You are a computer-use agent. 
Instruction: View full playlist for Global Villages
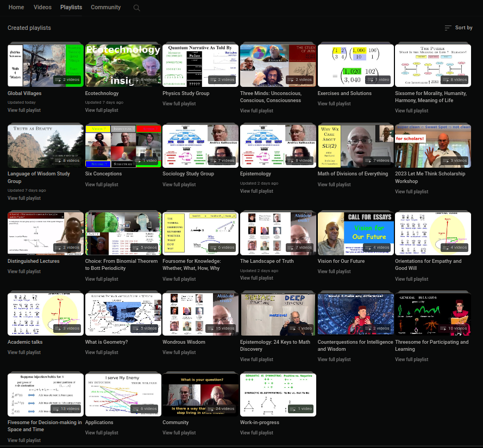[x=24, y=110]
